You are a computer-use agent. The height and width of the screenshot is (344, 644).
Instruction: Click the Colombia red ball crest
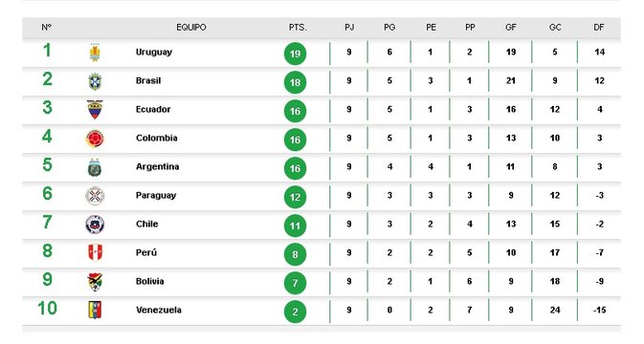95,139
